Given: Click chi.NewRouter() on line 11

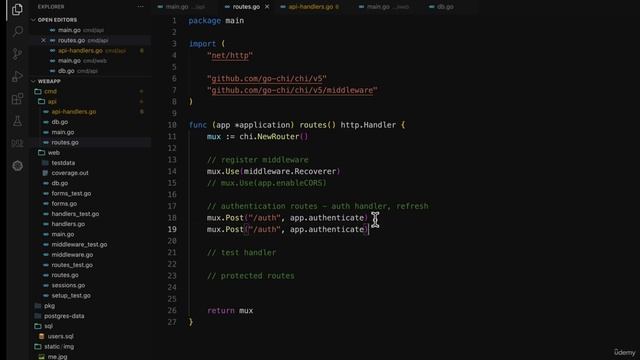Looking at the screenshot, I should pos(273,137).
